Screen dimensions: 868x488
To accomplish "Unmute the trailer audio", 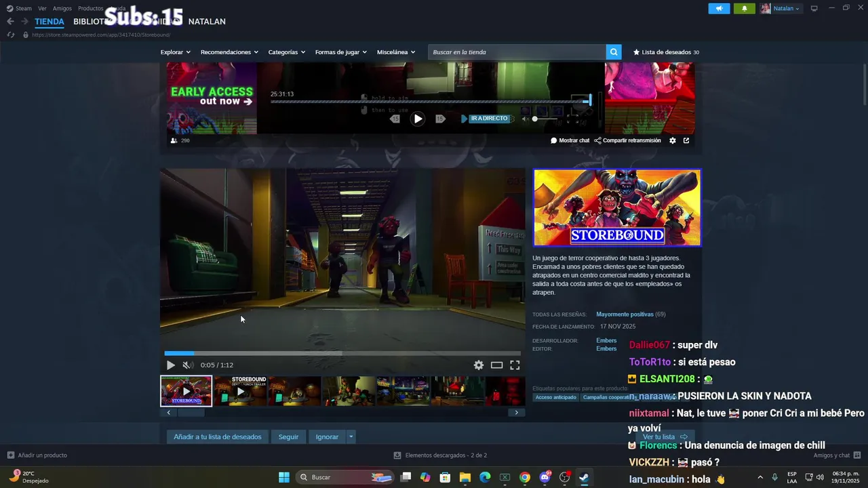I will 188,365.
